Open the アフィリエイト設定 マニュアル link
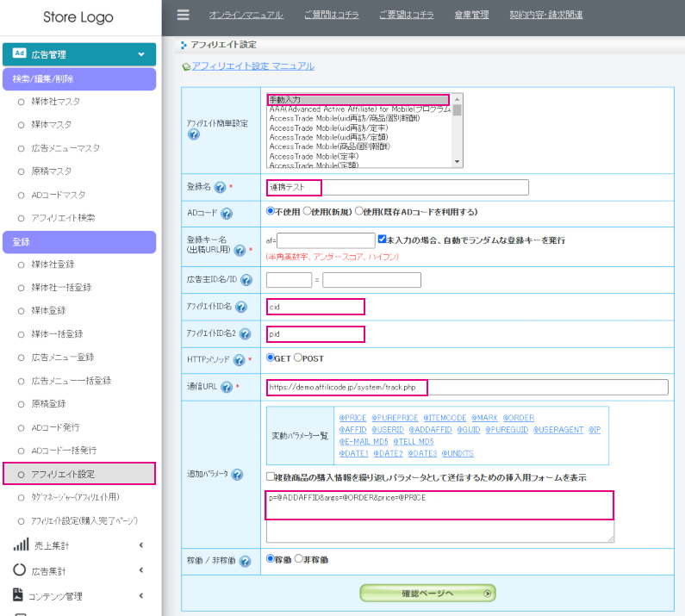This screenshot has height=616, width=685. [252, 66]
